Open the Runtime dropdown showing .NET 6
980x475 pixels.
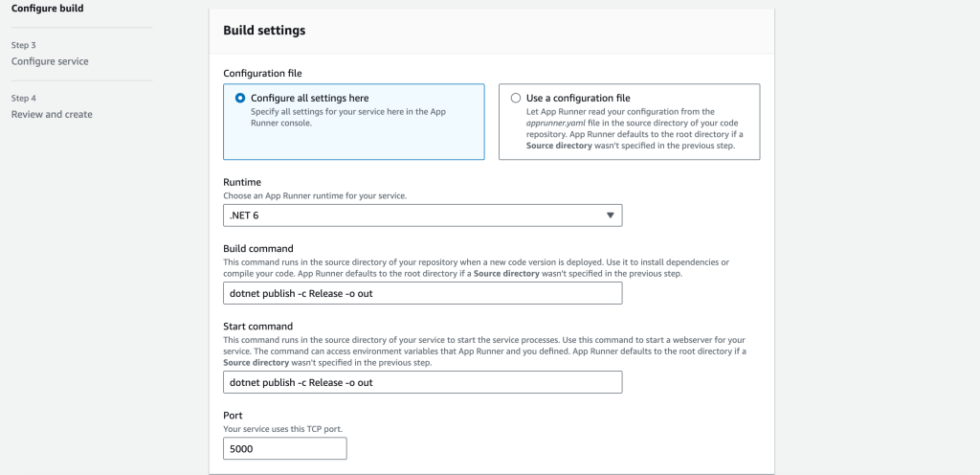(x=421, y=215)
